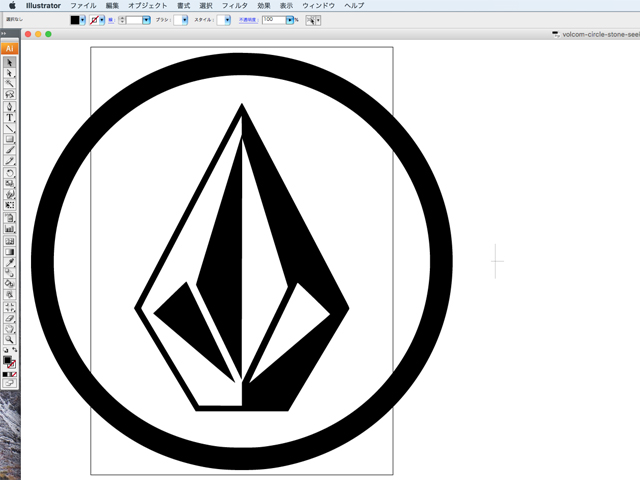Open the スタイル (style) dropdown
This screenshot has width=640, height=480.
pos(228,20)
